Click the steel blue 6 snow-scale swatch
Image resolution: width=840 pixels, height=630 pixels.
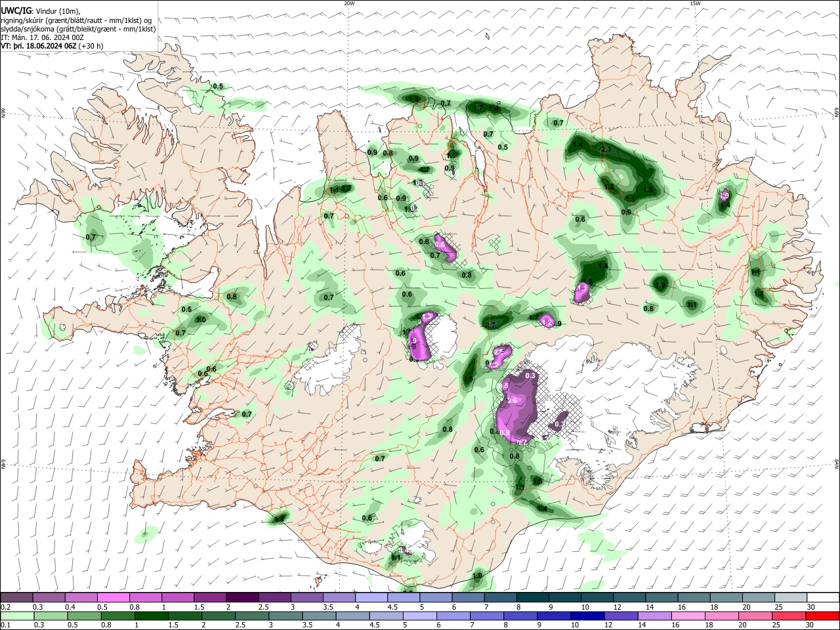tap(468, 597)
